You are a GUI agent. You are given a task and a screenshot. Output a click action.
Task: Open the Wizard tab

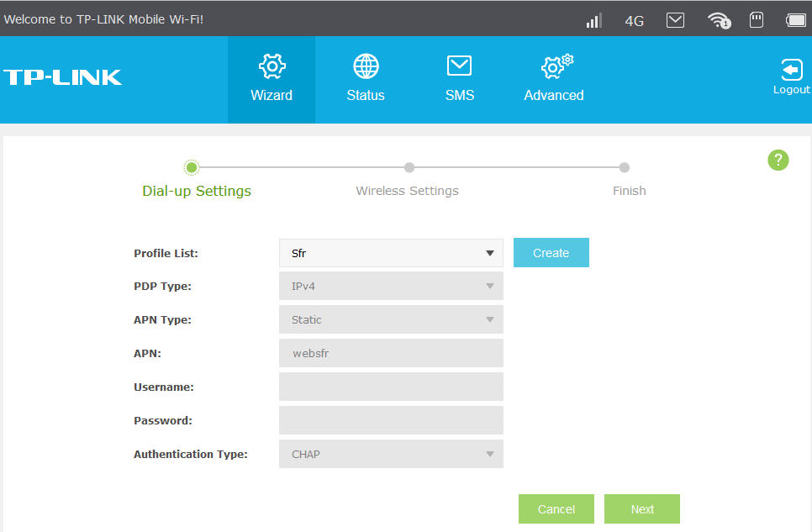click(x=272, y=79)
